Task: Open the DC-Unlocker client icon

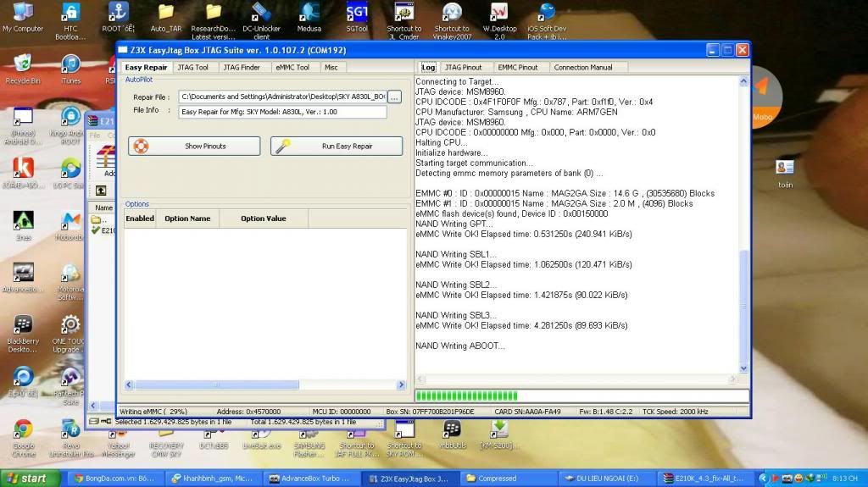Action: 261,20
